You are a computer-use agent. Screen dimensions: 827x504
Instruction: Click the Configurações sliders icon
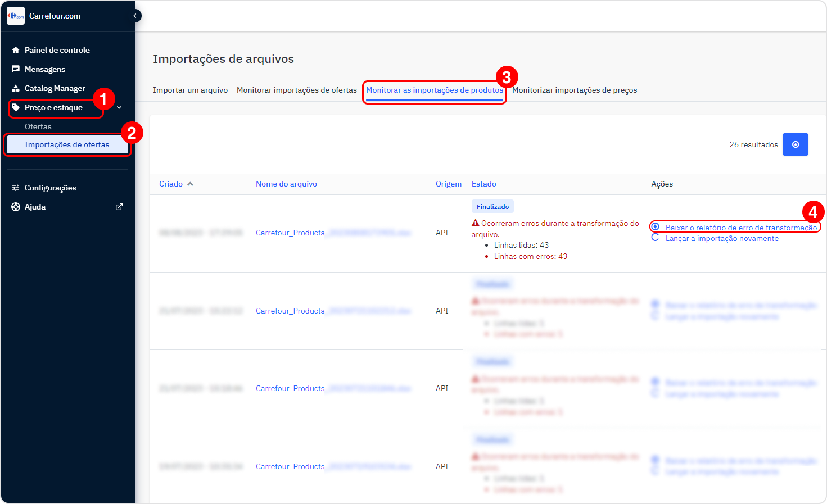click(x=16, y=188)
